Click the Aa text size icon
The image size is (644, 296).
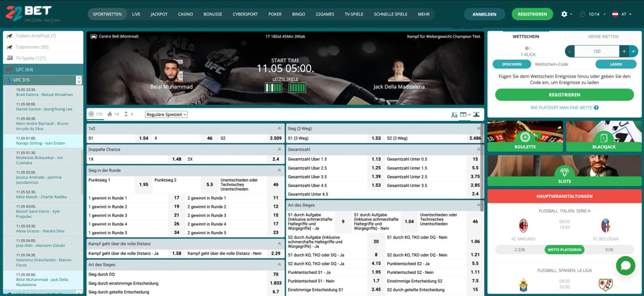(x=454, y=115)
